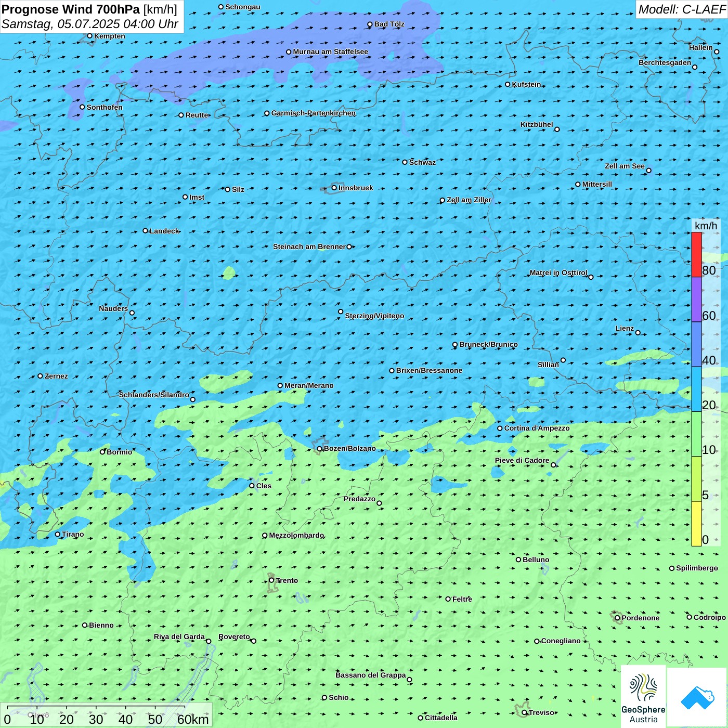The width and height of the screenshot is (728, 728).
Task: Click the Nauders location dot
Action: click(x=132, y=313)
